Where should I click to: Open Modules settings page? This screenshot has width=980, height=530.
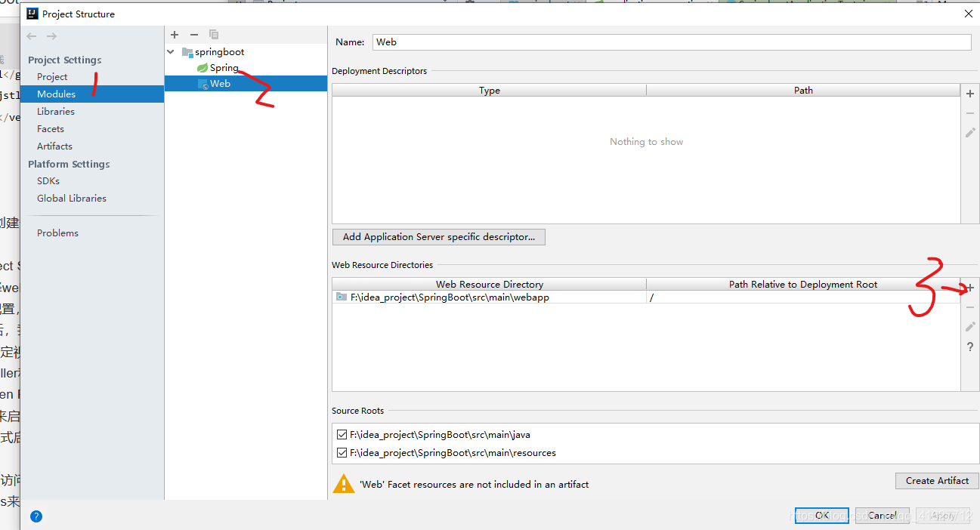tap(92, 94)
